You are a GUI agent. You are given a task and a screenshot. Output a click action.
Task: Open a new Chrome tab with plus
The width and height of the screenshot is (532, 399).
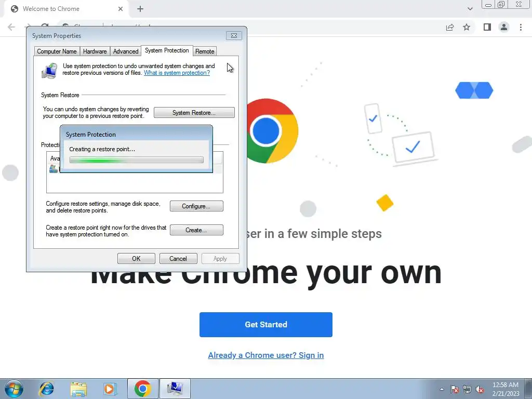140,9
